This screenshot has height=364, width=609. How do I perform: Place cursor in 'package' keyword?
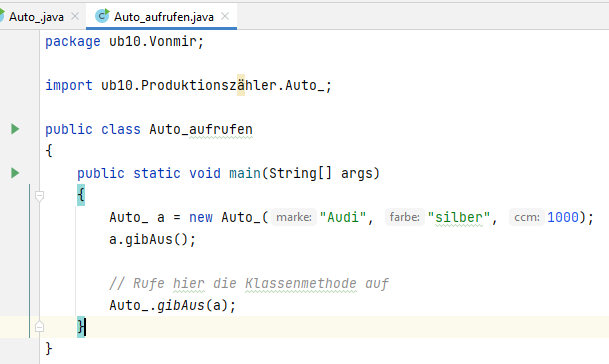coord(73,41)
